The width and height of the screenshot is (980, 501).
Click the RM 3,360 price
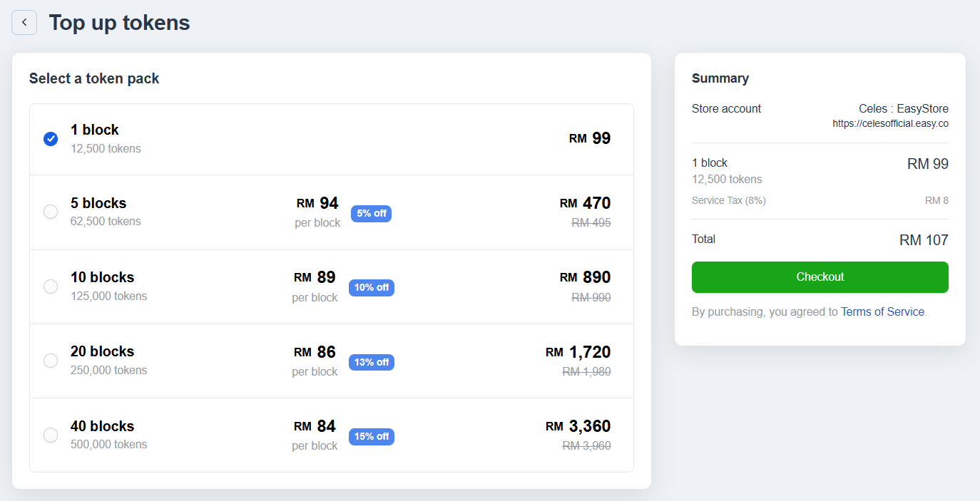pyautogui.click(x=578, y=426)
